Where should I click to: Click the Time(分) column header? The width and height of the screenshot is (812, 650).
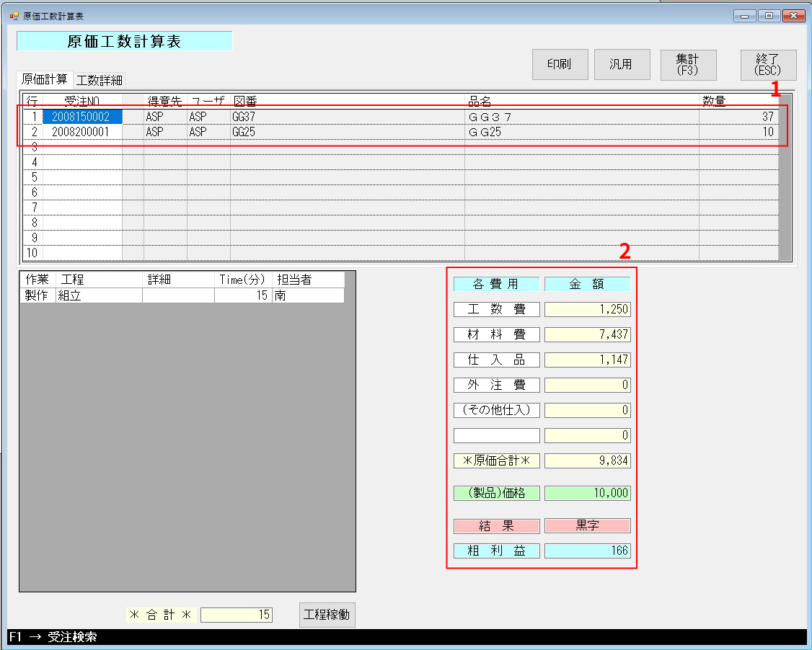tap(243, 280)
